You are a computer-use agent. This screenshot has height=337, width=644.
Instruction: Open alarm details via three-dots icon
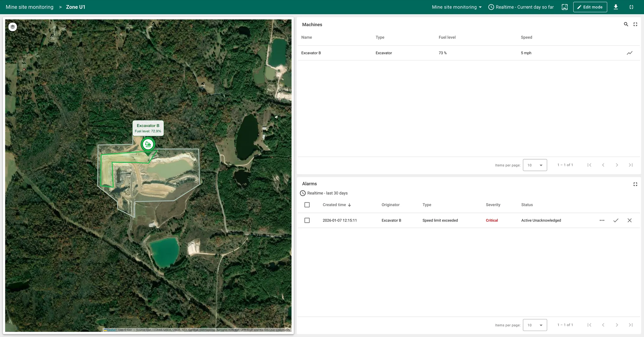click(x=602, y=220)
